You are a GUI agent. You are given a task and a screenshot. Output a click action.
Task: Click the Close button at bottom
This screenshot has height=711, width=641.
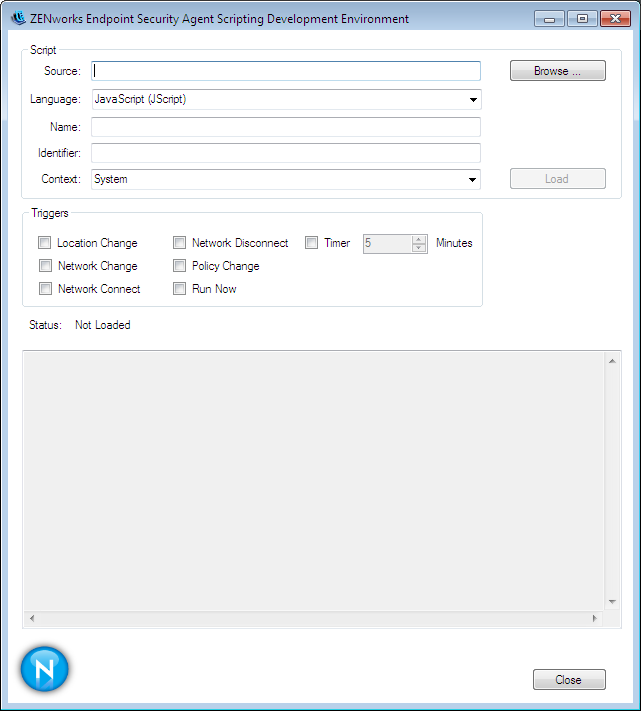tap(569, 680)
